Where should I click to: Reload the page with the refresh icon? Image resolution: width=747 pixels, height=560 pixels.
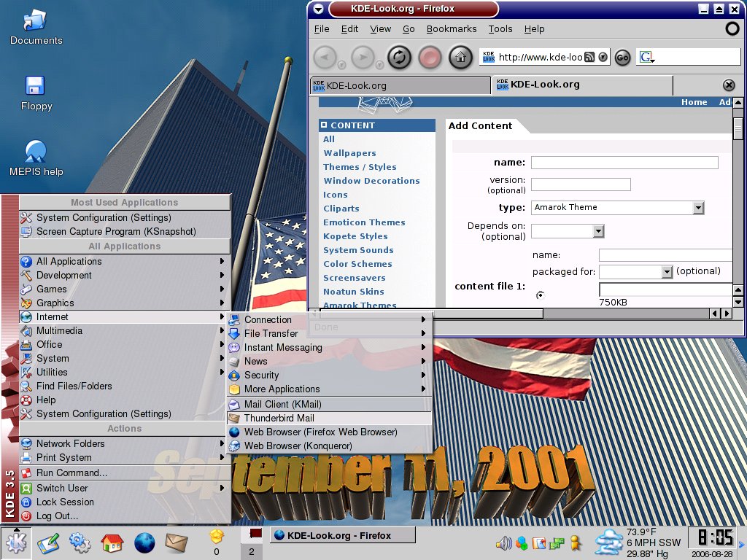[399, 58]
